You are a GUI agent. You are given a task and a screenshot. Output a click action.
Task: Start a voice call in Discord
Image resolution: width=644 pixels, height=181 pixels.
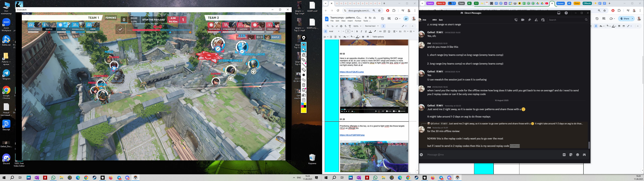516,20
